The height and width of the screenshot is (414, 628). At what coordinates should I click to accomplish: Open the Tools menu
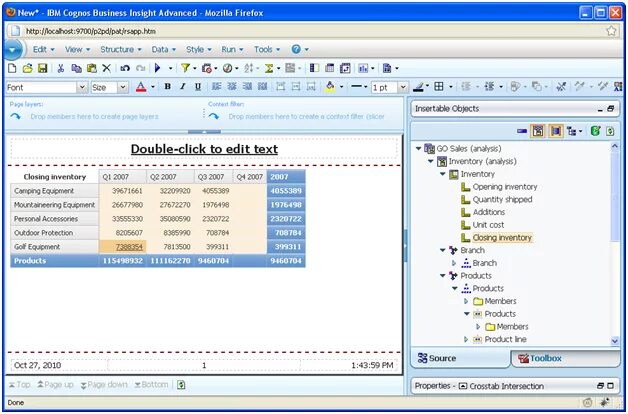[x=267, y=49]
